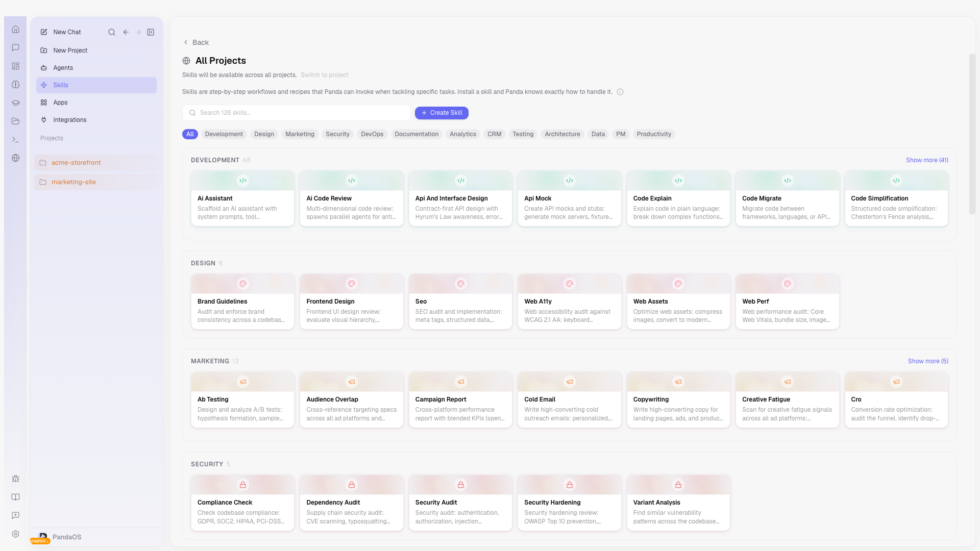The height and width of the screenshot is (551, 980).
Task: Open the Code Simplification skill card
Action: pos(896,198)
